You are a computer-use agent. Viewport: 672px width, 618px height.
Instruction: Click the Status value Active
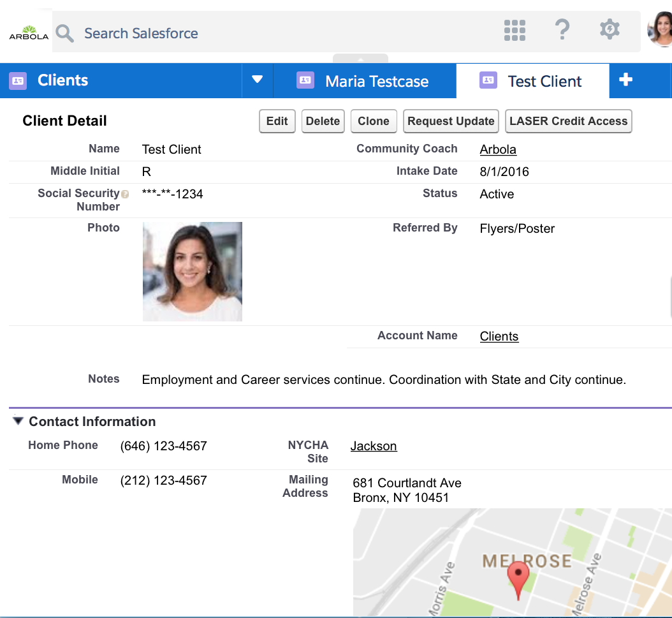pyautogui.click(x=497, y=194)
